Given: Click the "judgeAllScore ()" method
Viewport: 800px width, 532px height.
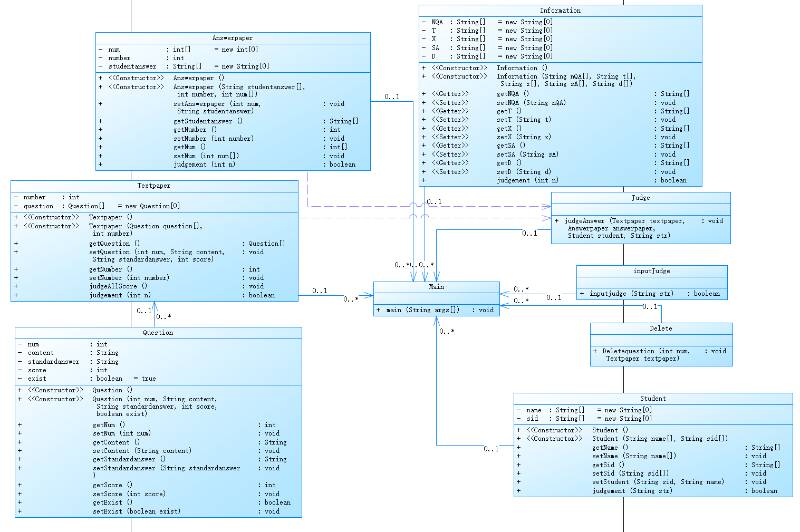Looking at the screenshot, I should [x=118, y=286].
